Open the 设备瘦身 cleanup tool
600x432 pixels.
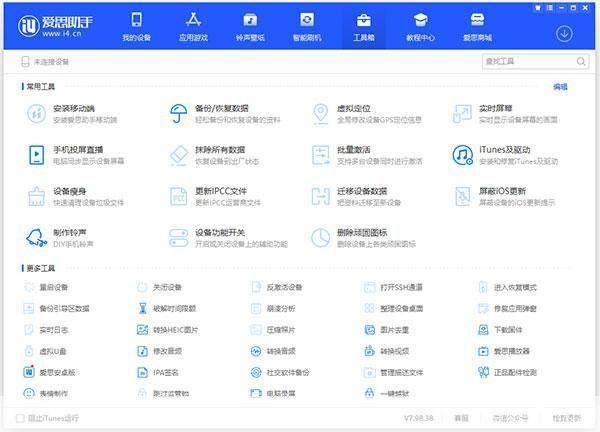coord(37,195)
